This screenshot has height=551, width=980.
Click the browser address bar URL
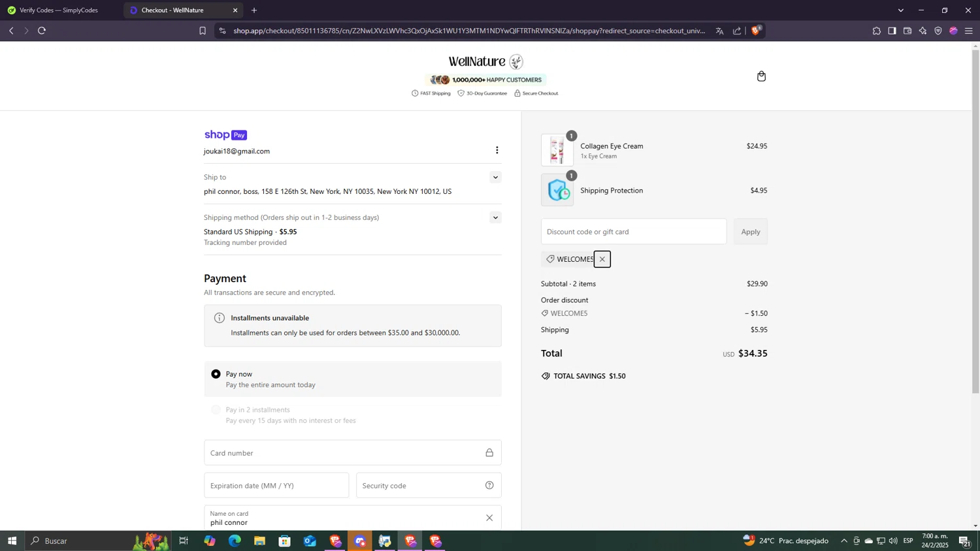tap(469, 31)
